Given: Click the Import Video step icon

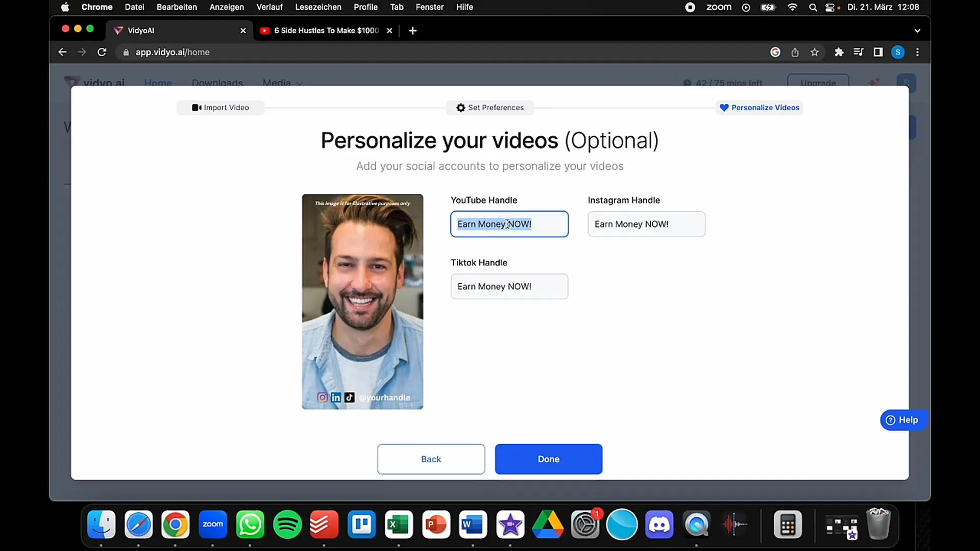Looking at the screenshot, I should coord(196,108).
